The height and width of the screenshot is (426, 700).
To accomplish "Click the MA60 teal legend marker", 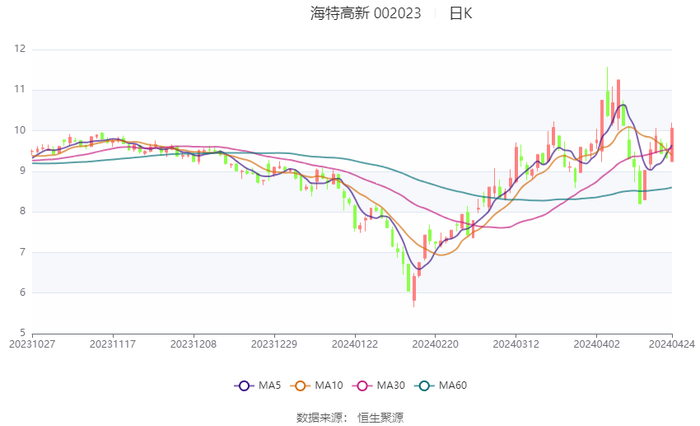I will click(428, 385).
